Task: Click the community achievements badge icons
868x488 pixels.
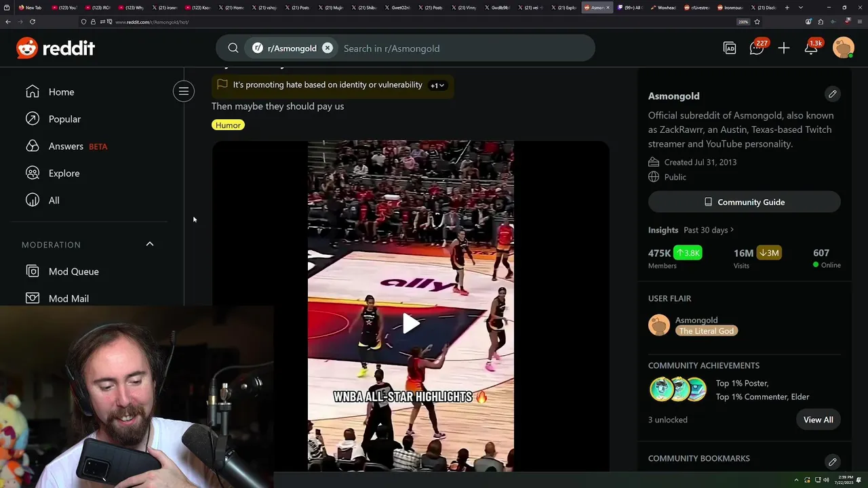Action: pos(678,390)
